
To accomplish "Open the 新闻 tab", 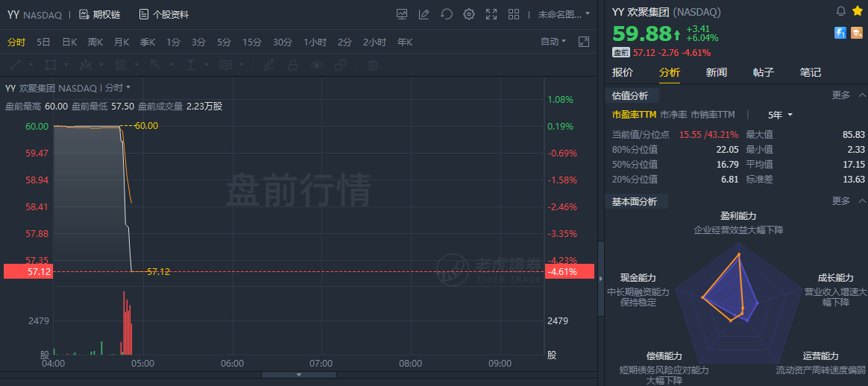I will click(x=717, y=72).
